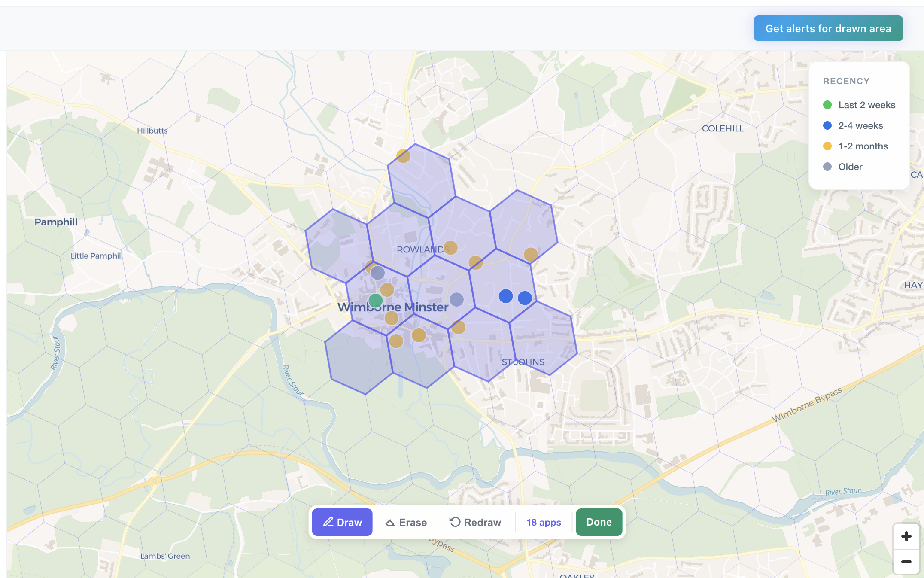Zoom out with the minus button
924x578 pixels.
906,562
